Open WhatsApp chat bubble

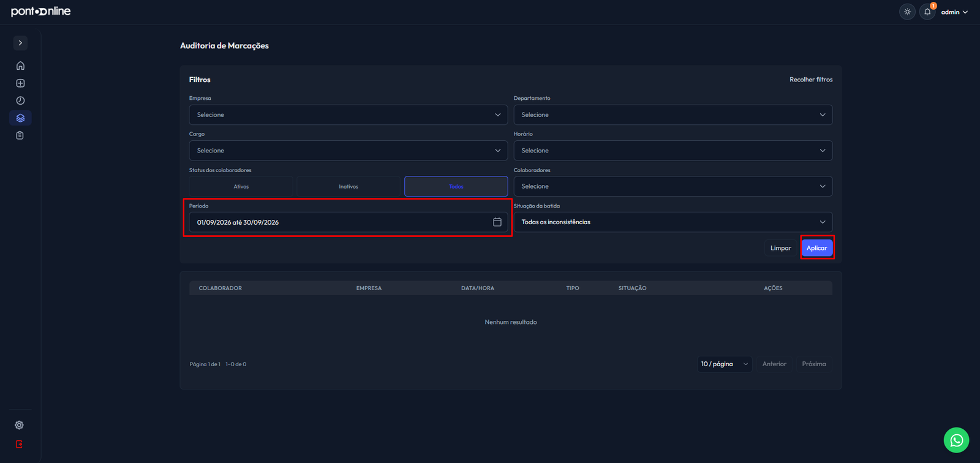pyautogui.click(x=956, y=440)
